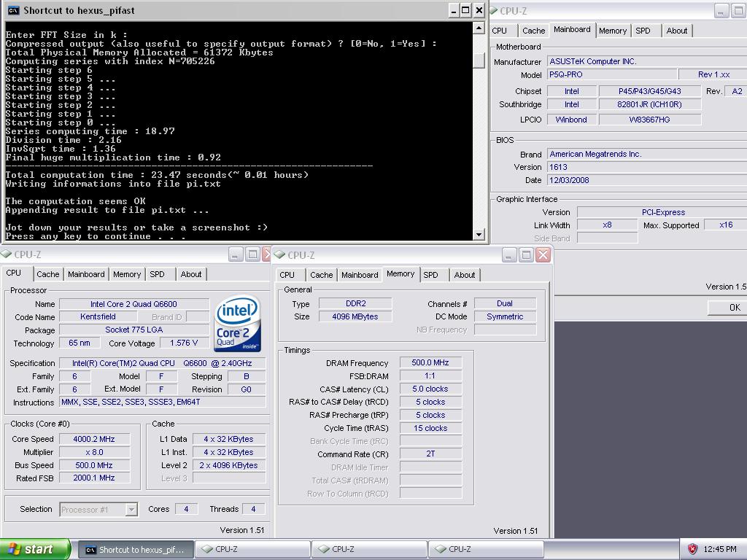Click the Code Name field Kentsfield

[98, 316]
